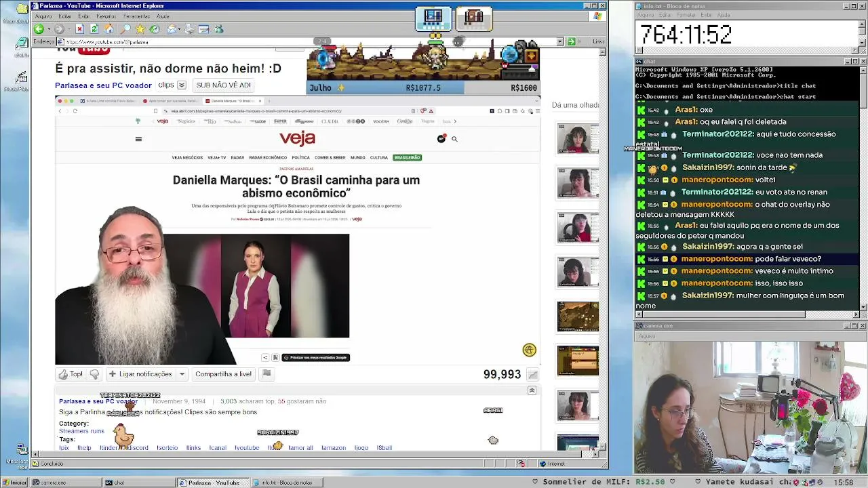Open the Messenger people icon in toolbar
Screen dimensions: 868x488
218,29
